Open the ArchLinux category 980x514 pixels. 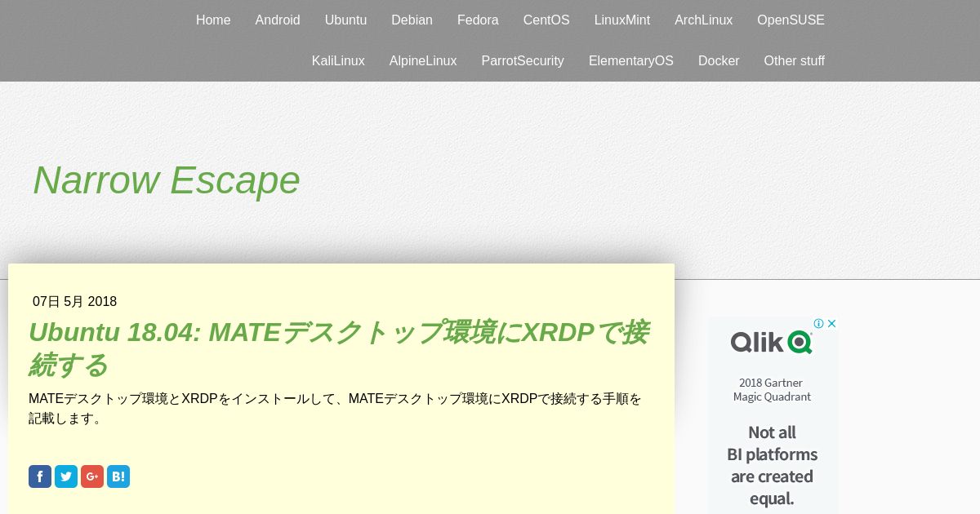[x=703, y=20]
